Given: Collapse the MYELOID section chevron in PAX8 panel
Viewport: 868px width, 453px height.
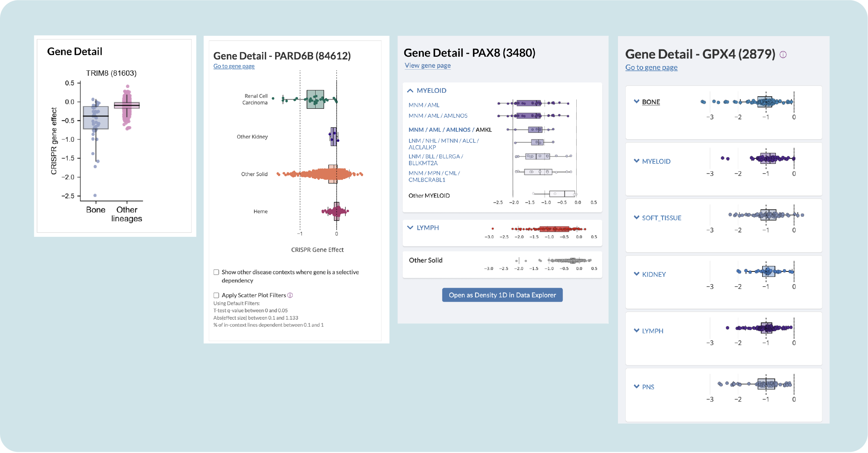Looking at the screenshot, I should click(410, 91).
